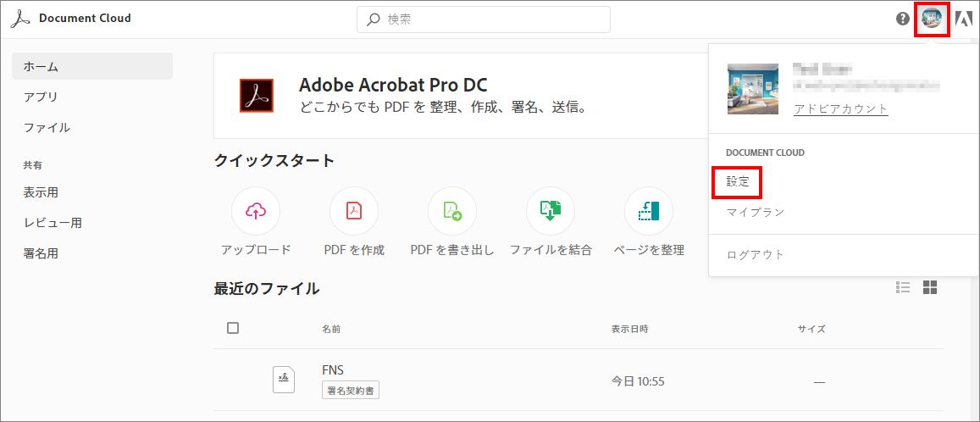Click the アップロード cloud upload icon
This screenshot has width=980, height=422.
point(256,211)
